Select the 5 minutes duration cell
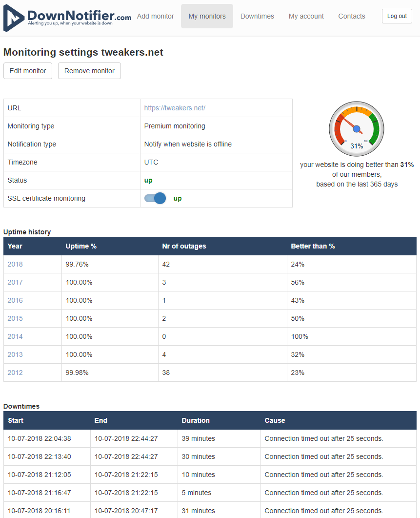The width and height of the screenshot is (420, 518). point(219,493)
